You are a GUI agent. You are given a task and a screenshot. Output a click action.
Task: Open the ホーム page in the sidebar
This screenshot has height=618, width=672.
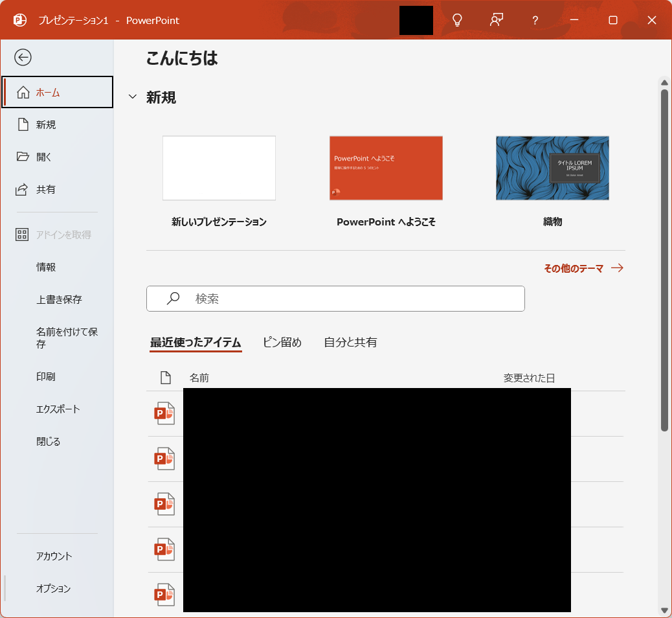tap(58, 92)
